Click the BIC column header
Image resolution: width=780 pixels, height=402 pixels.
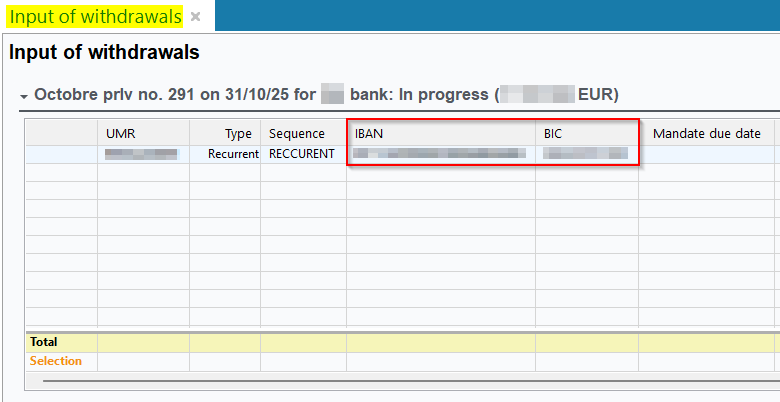coord(586,133)
